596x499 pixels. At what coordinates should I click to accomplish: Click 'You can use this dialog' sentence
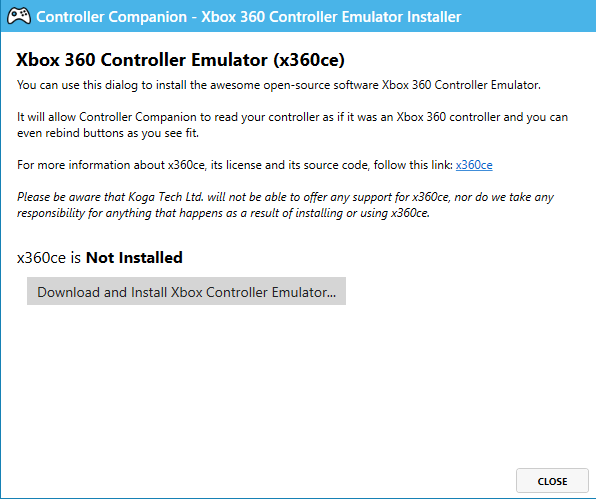[279, 85]
